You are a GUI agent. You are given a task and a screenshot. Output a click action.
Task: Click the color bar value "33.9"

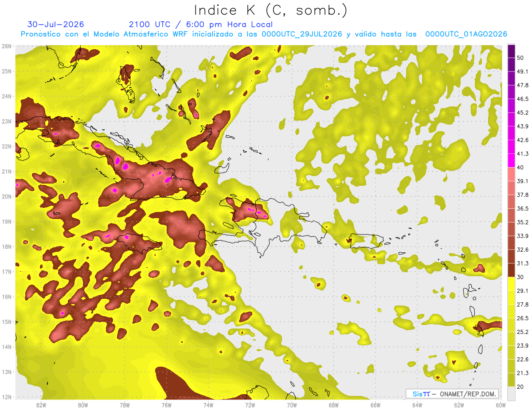522,236
